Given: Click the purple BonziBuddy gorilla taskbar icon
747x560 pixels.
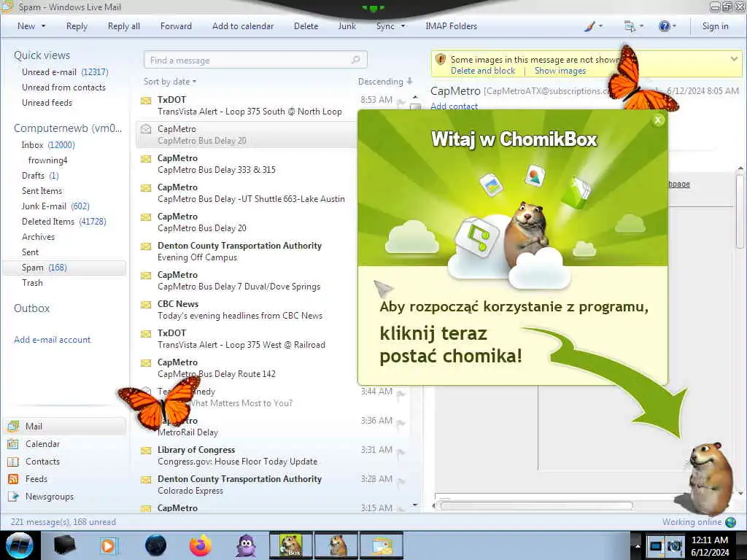Looking at the screenshot, I should (247, 545).
